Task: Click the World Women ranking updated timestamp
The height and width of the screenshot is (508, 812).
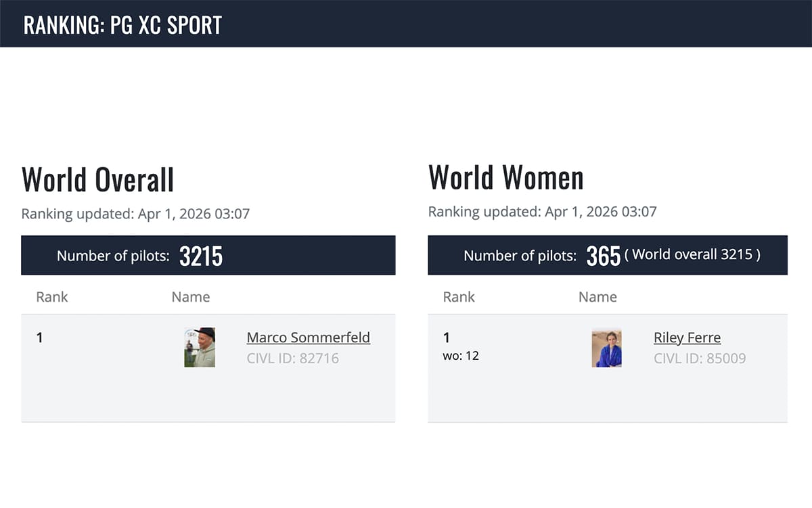Action: click(x=542, y=212)
